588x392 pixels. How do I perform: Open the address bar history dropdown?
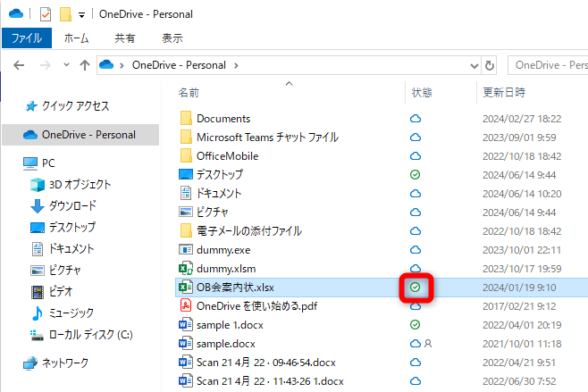[x=475, y=66]
